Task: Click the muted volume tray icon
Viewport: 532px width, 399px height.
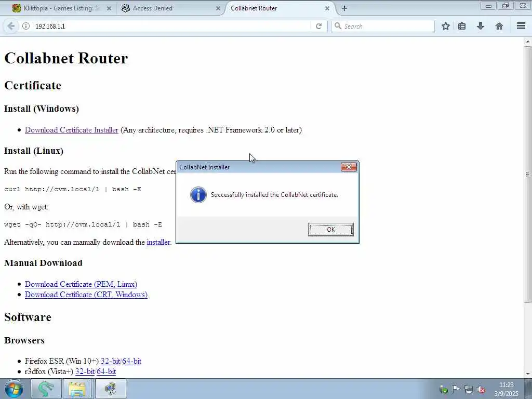Action: coord(481,390)
